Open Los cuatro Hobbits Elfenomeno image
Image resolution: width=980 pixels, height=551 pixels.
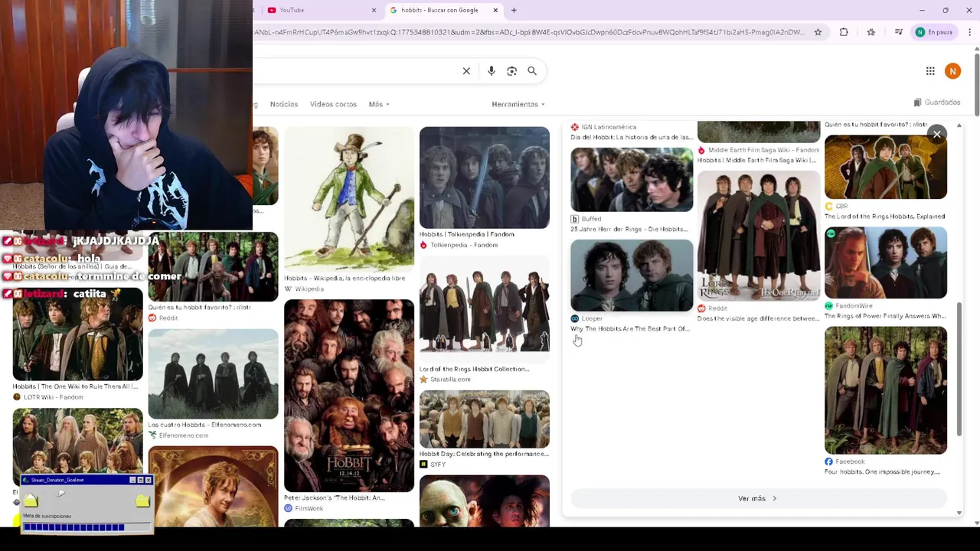(x=214, y=374)
